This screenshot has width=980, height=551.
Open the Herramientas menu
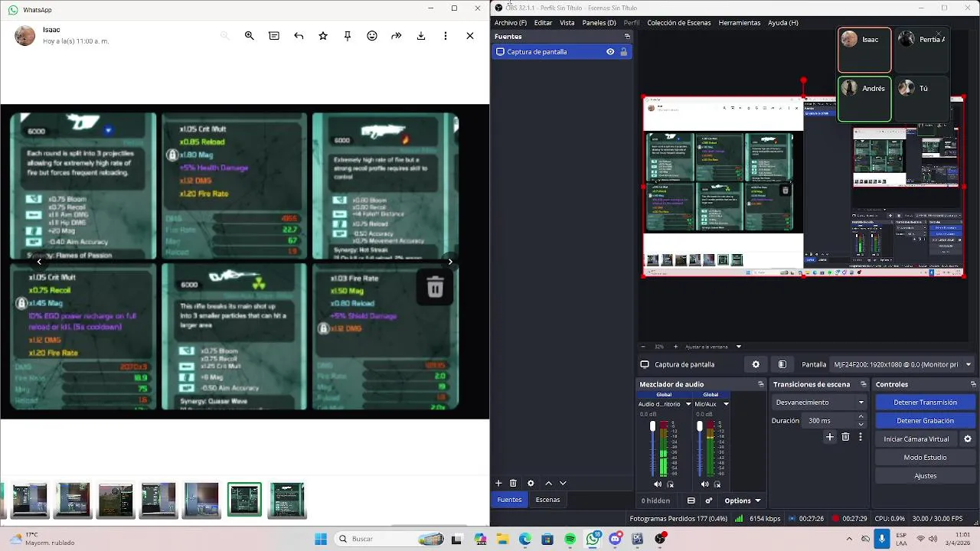click(740, 23)
